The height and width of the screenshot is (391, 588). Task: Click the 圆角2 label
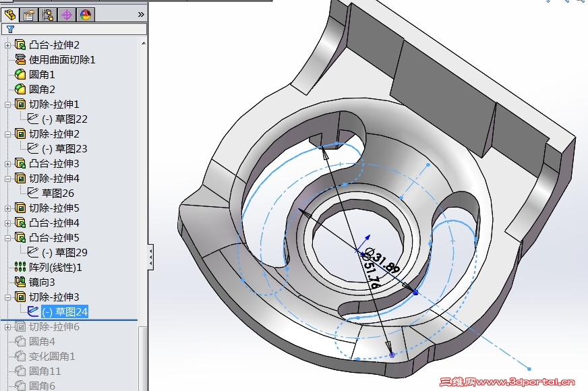click(42, 89)
